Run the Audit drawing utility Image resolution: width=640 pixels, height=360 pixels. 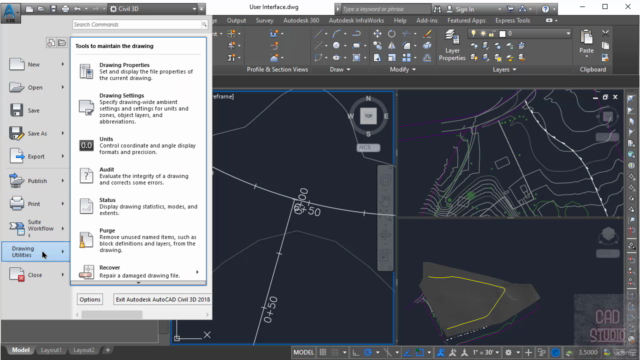(138, 176)
